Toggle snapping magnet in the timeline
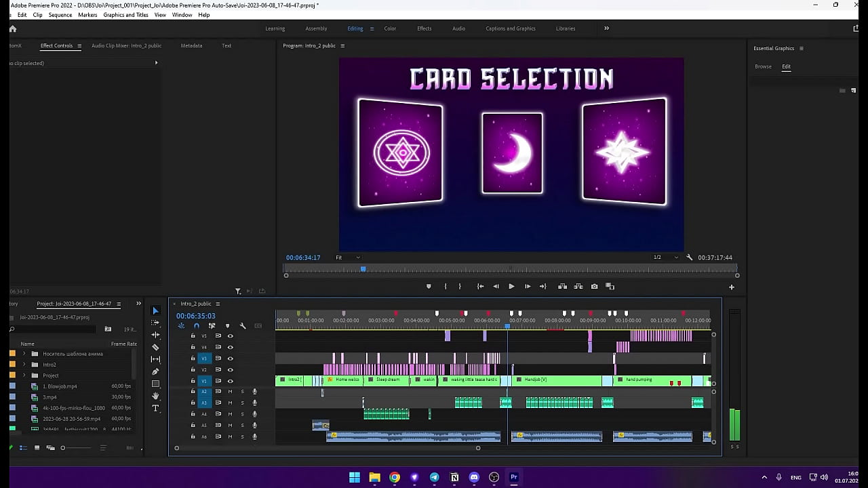The image size is (868, 488). tap(196, 326)
